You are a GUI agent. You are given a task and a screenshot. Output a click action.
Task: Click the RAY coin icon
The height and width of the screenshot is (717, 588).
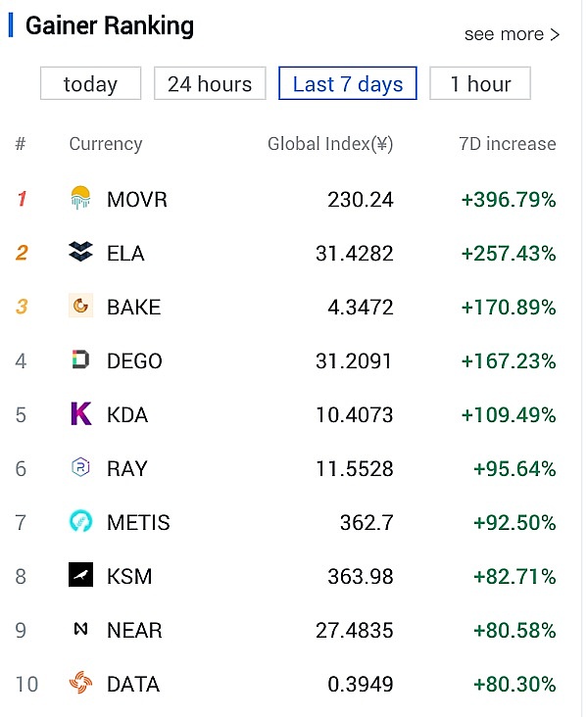(x=80, y=468)
